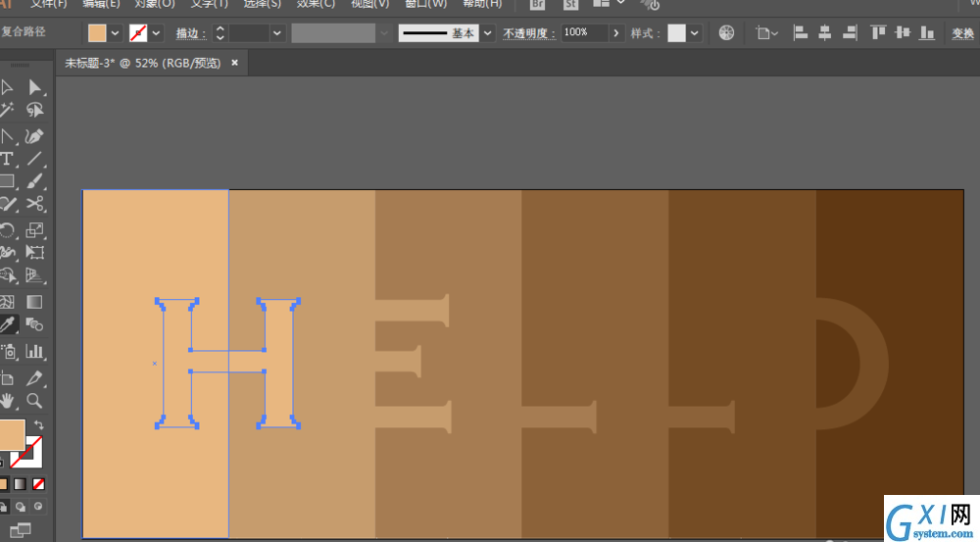Image resolution: width=980 pixels, height=542 pixels.
Task: Select the Rectangle tool
Action: [7, 181]
